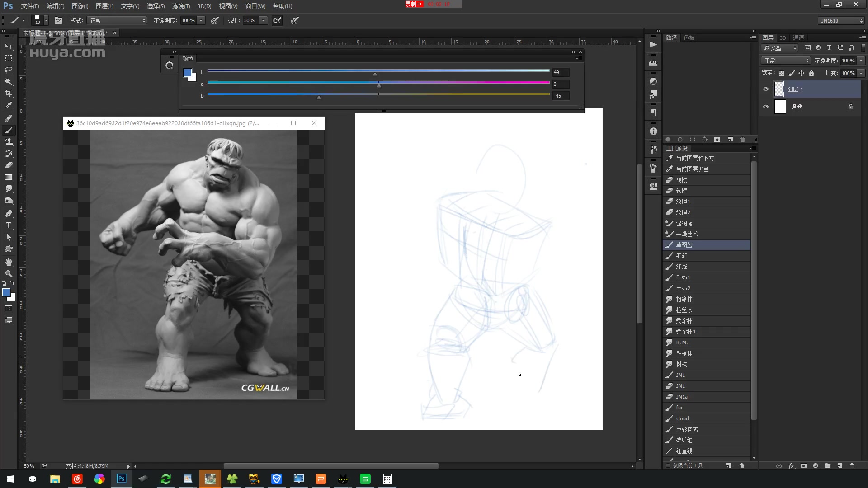This screenshot has width=868, height=488.
Task: Open layer fill dropdown arrow
Action: pos(861,73)
